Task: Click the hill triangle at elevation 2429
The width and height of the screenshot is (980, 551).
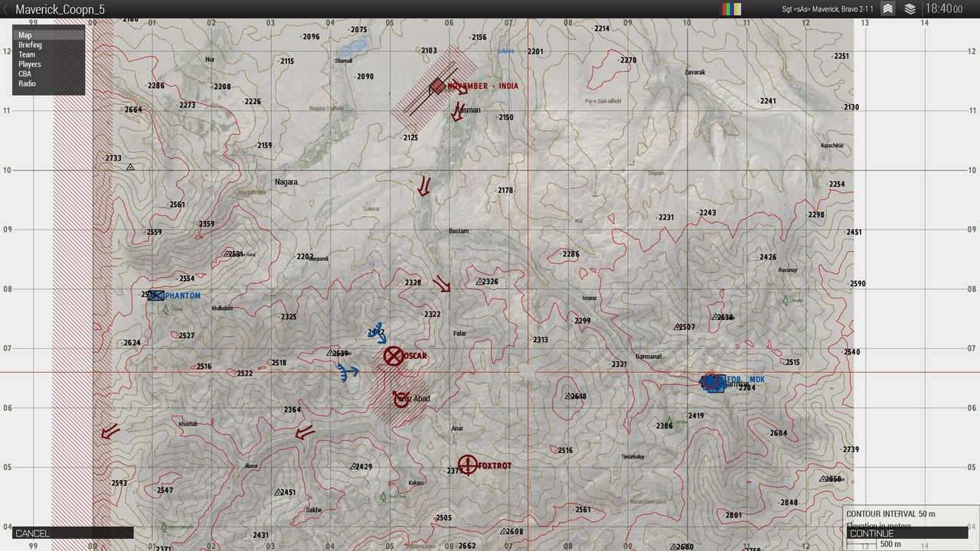Action: pos(354,466)
